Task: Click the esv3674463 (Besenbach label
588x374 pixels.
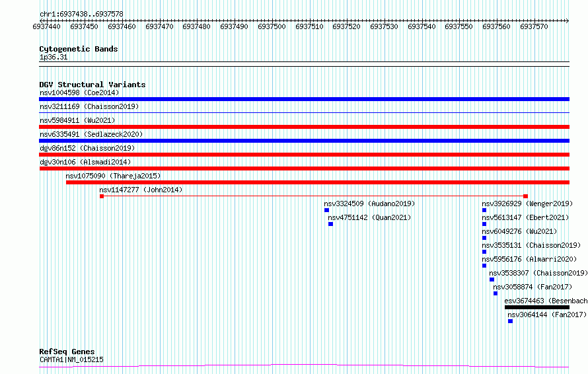Action: (546, 301)
